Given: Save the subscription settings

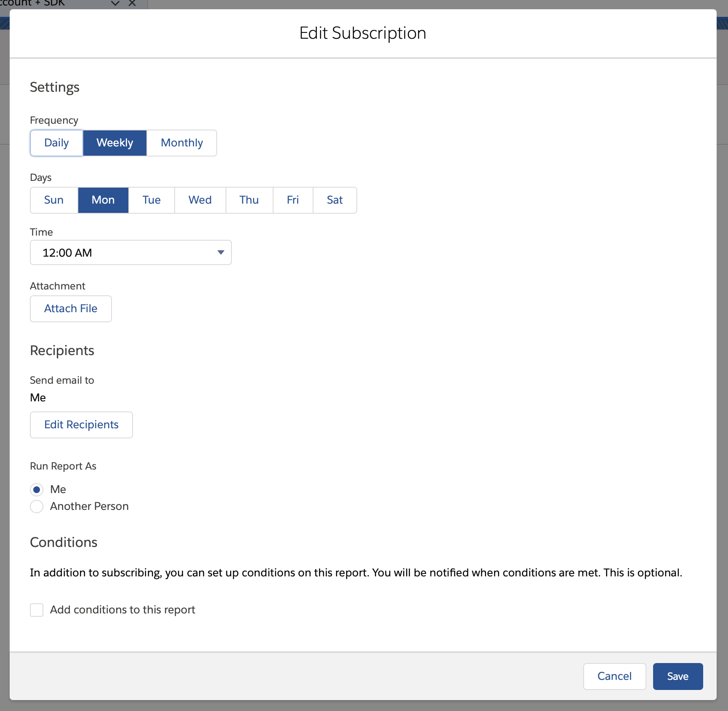Looking at the screenshot, I should pyautogui.click(x=678, y=677).
